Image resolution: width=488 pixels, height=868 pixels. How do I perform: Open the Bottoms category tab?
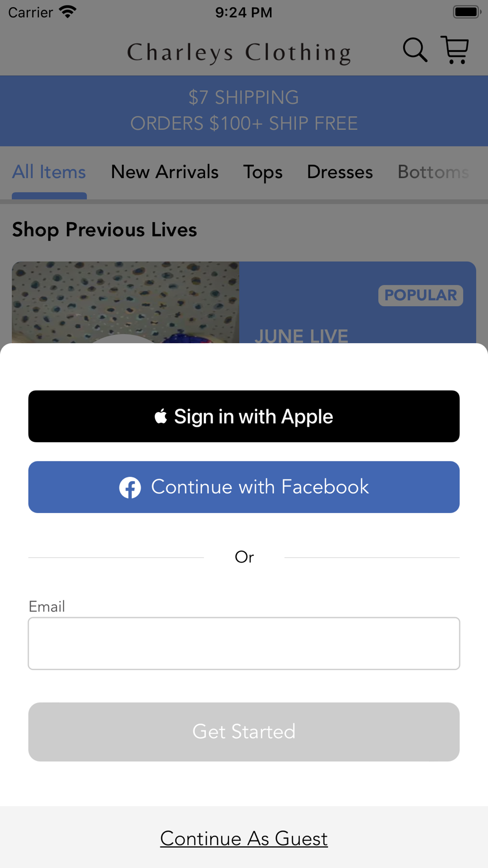[433, 172]
